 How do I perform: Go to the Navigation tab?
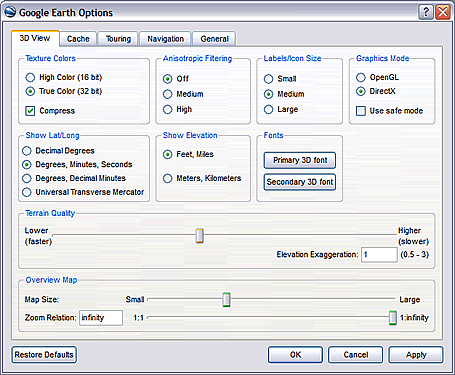165,39
